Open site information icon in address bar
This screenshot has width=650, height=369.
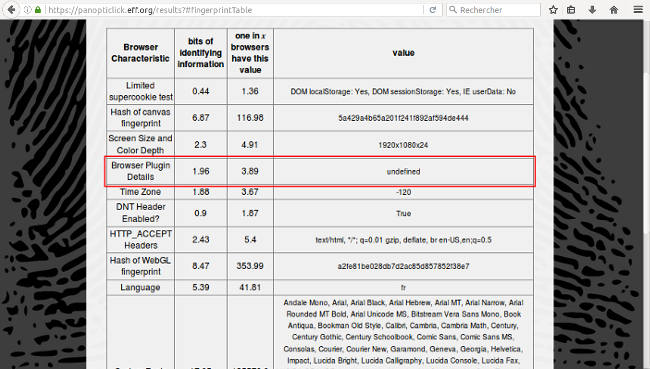pyautogui.click(x=27, y=10)
